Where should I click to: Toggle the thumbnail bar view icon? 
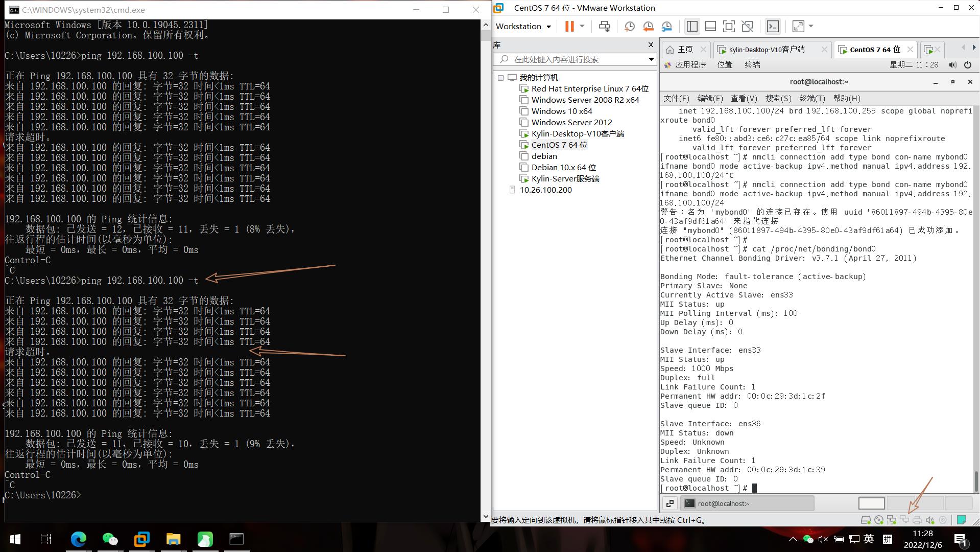click(x=710, y=27)
